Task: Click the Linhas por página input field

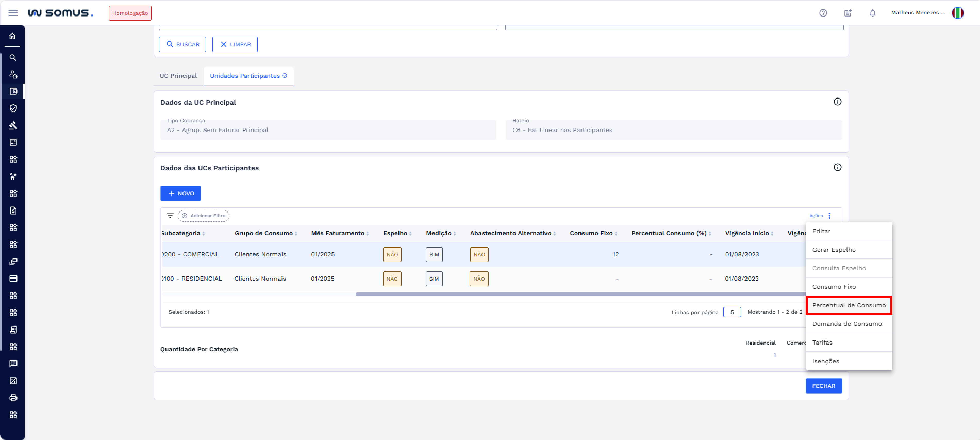Action: [732, 312]
